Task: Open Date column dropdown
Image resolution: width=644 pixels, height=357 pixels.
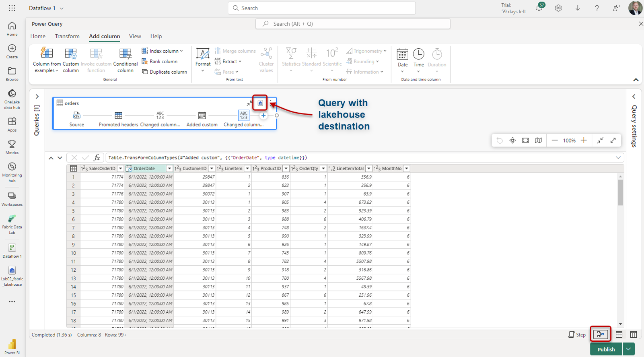Action: (x=403, y=60)
